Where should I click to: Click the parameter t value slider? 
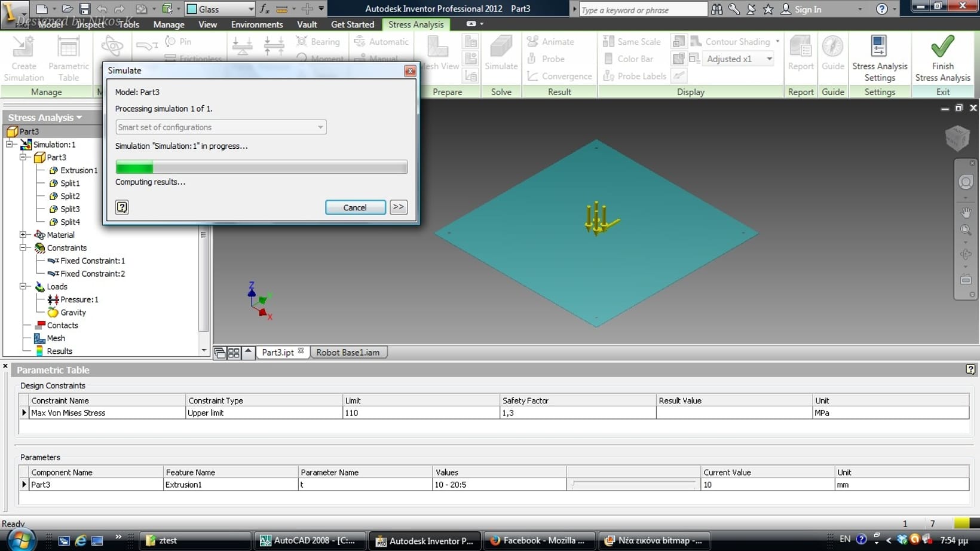tap(633, 485)
